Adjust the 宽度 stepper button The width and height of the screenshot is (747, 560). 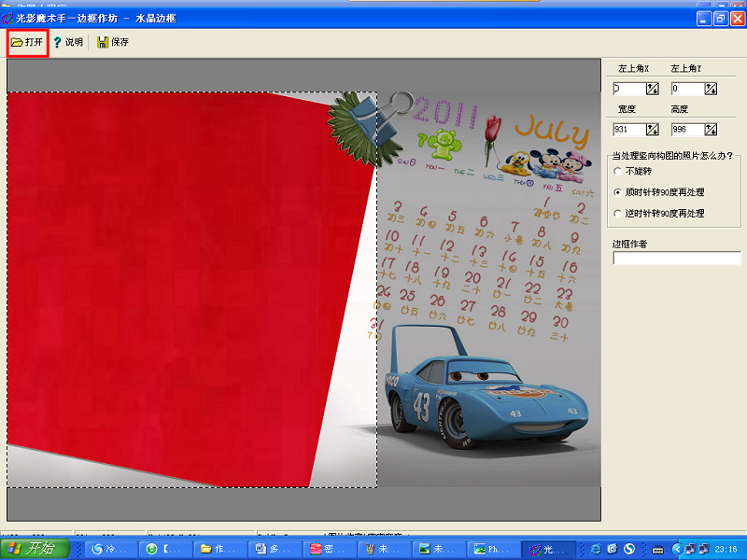653,130
